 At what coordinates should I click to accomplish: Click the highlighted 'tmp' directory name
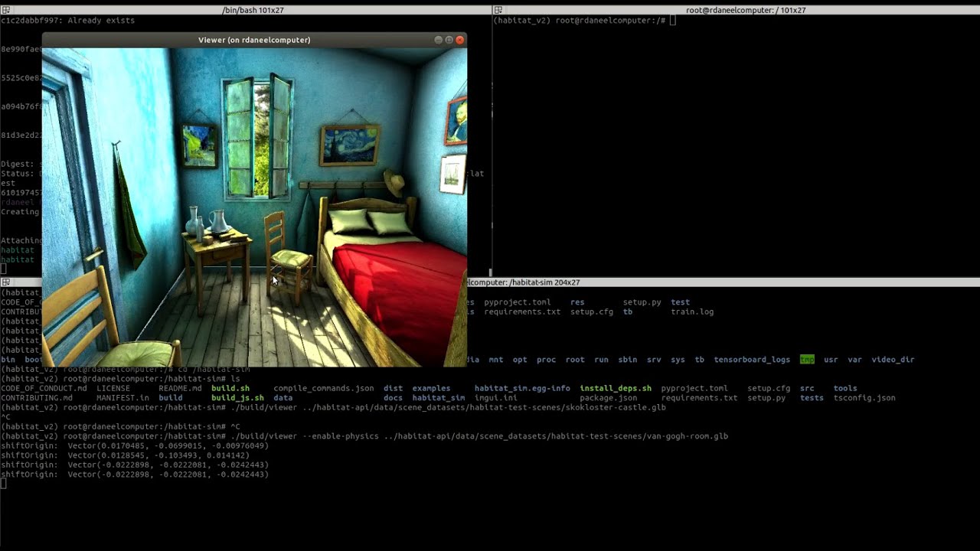807,360
